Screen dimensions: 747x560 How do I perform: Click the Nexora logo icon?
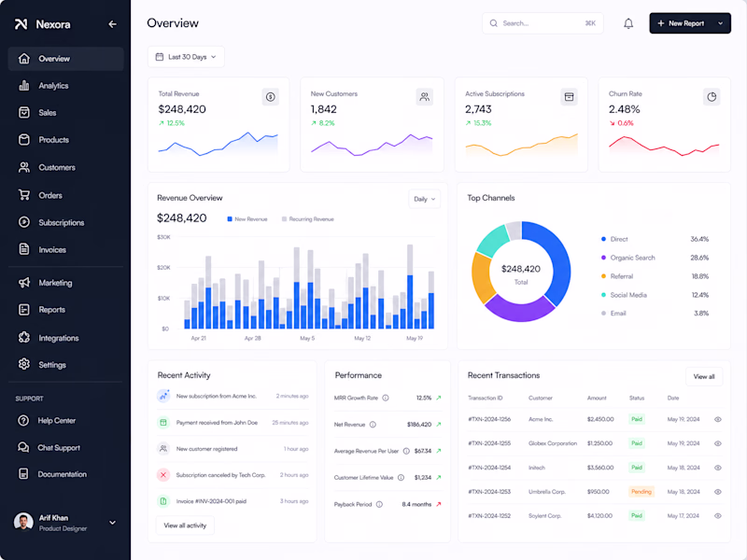pyautogui.click(x=21, y=24)
